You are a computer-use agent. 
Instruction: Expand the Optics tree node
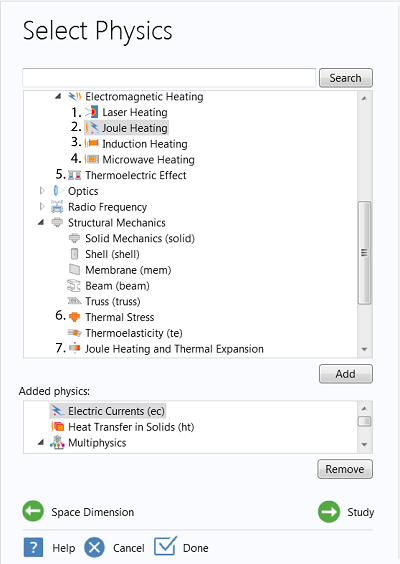pyautogui.click(x=42, y=191)
